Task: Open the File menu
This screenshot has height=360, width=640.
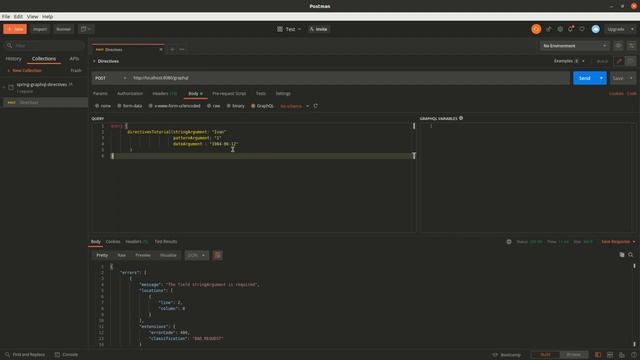Action: 6,17
